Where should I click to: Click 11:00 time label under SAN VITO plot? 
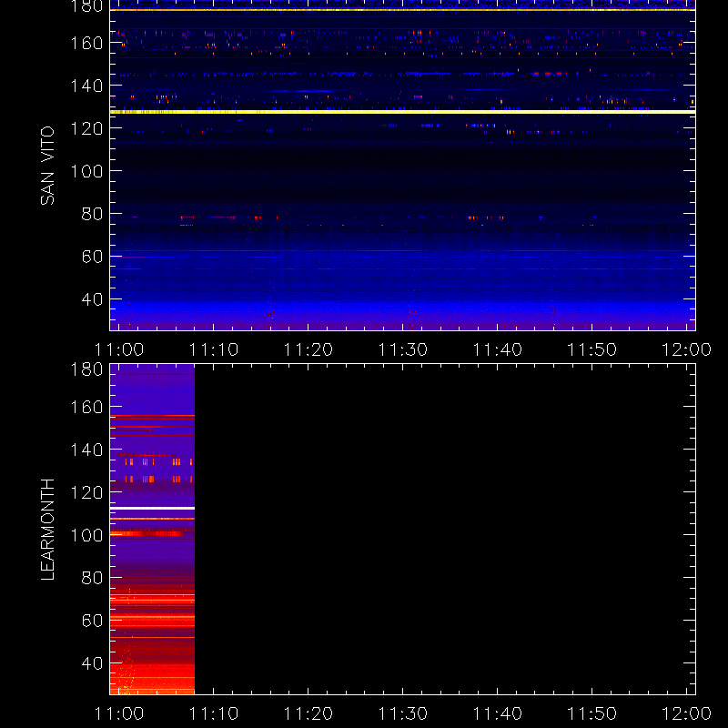pos(119,349)
